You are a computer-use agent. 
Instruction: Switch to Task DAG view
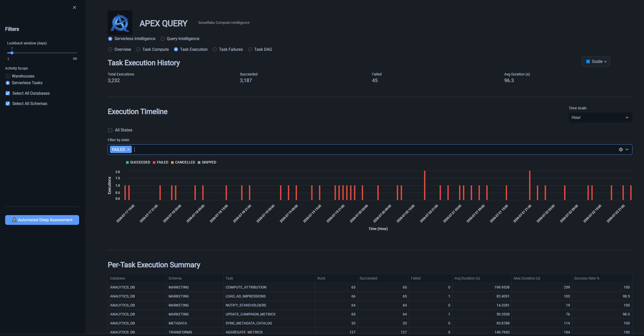pyautogui.click(x=260, y=49)
